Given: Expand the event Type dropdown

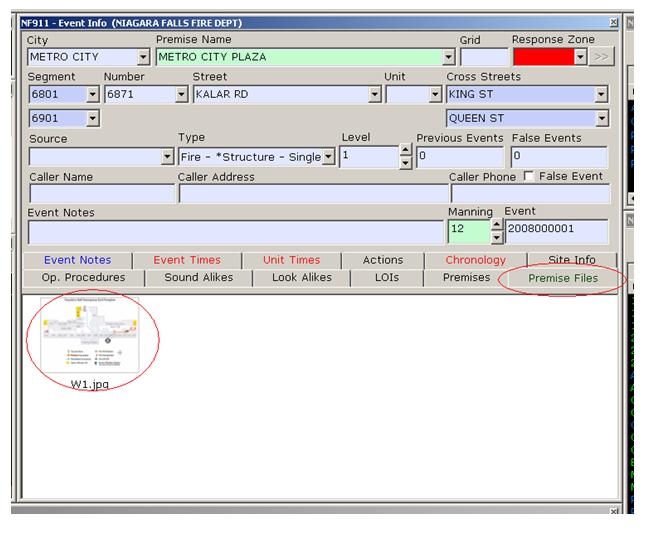Looking at the screenshot, I should pos(328,157).
